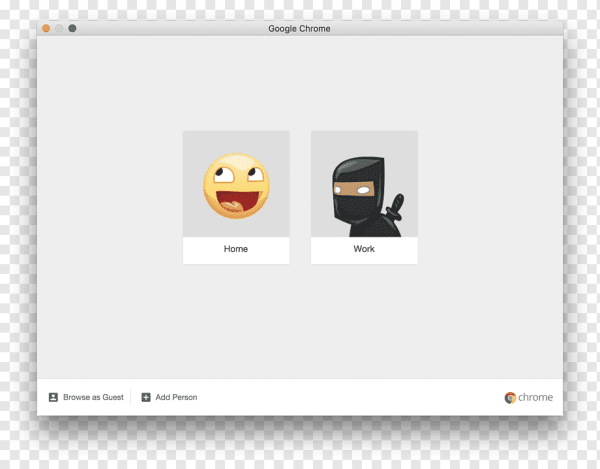
Task: Click the Add Person plus icon
Action: point(146,397)
